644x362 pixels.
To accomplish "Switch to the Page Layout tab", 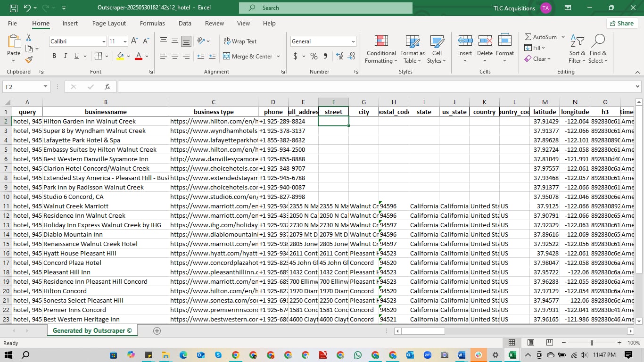I will coord(109,24).
